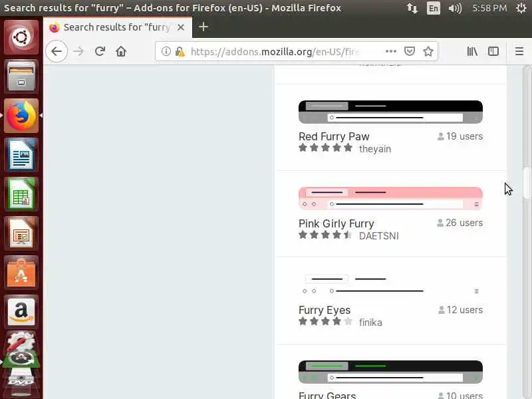Click the Red Furry Paw preview image

click(x=390, y=112)
